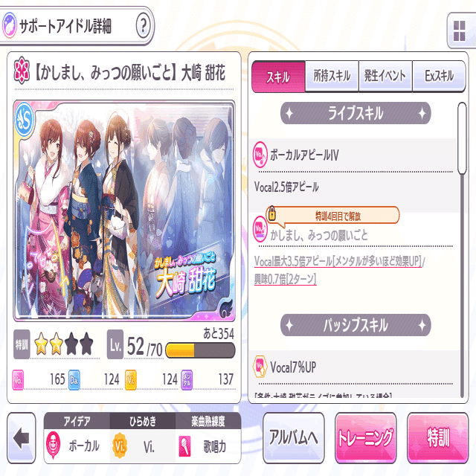Tap the pink microphone ボーカル idea icon
Screen dimensions: 476x476
(54, 446)
